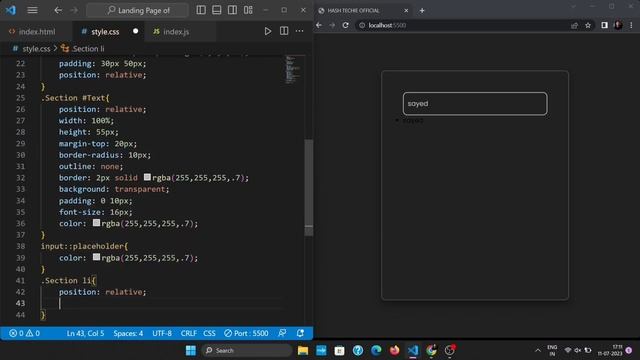This screenshot has width=640, height=360.
Task: Go forward in VS Code navigation history
Action: (x=74, y=10)
